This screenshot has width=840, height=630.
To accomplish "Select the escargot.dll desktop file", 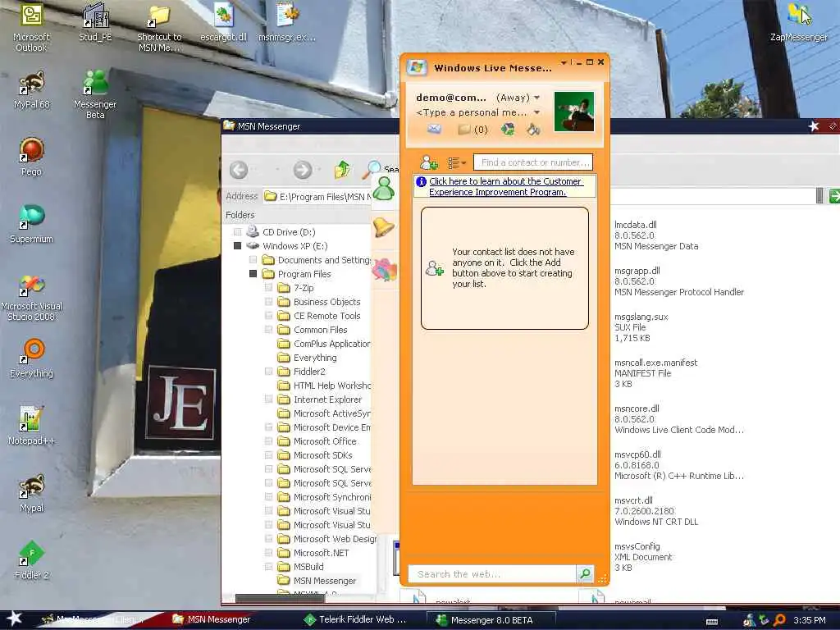I will pyautogui.click(x=223, y=22).
